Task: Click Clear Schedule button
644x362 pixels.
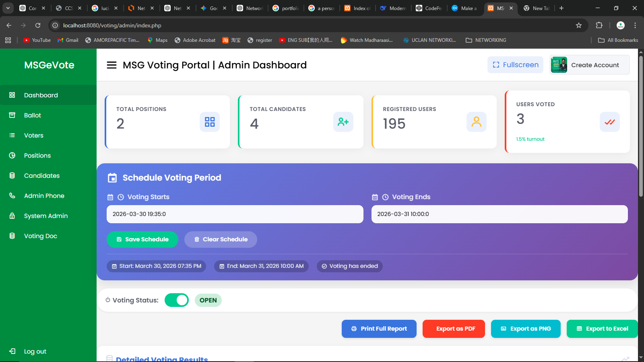Action: pos(221,239)
